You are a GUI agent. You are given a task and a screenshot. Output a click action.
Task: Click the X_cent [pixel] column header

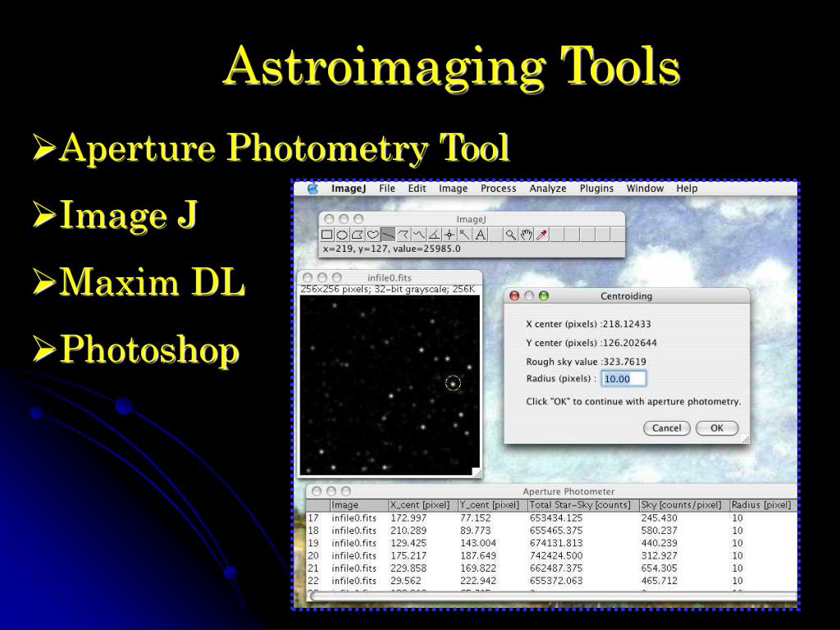[422, 504]
